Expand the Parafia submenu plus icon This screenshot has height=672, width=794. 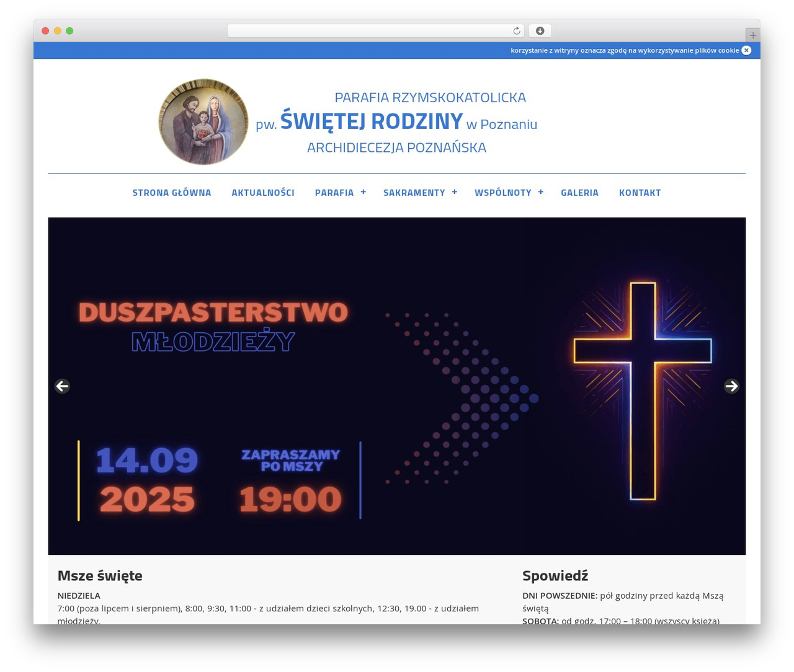point(364,192)
